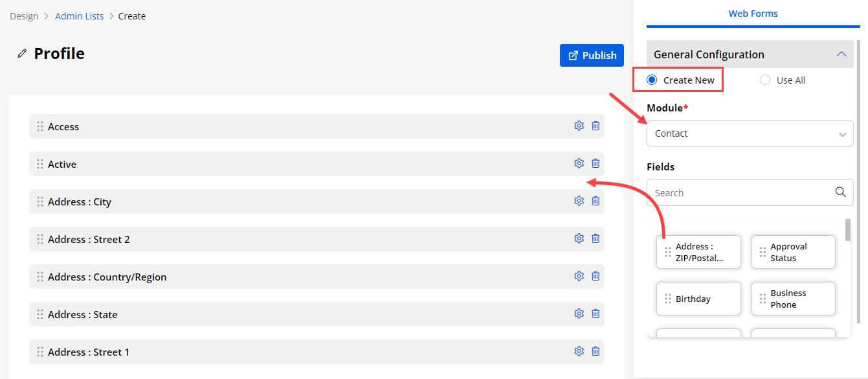The height and width of the screenshot is (379, 868).
Task: Go to Admin Lists breadcrumb link
Action: point(79,16)
